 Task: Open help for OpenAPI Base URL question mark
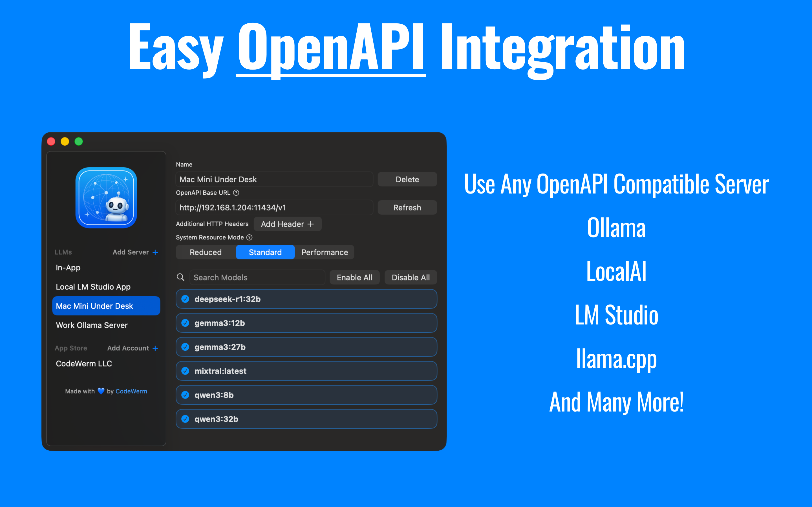click(x=236, y=193)
